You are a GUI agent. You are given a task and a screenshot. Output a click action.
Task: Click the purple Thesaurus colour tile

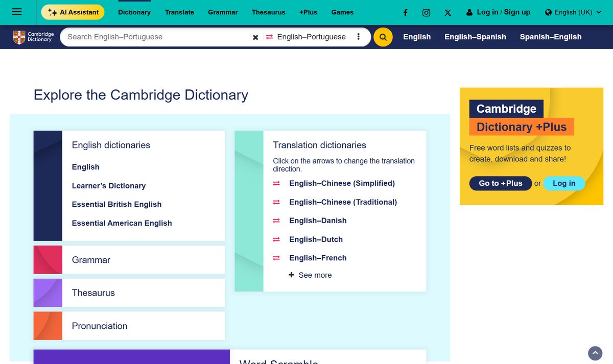click(48, 293)
